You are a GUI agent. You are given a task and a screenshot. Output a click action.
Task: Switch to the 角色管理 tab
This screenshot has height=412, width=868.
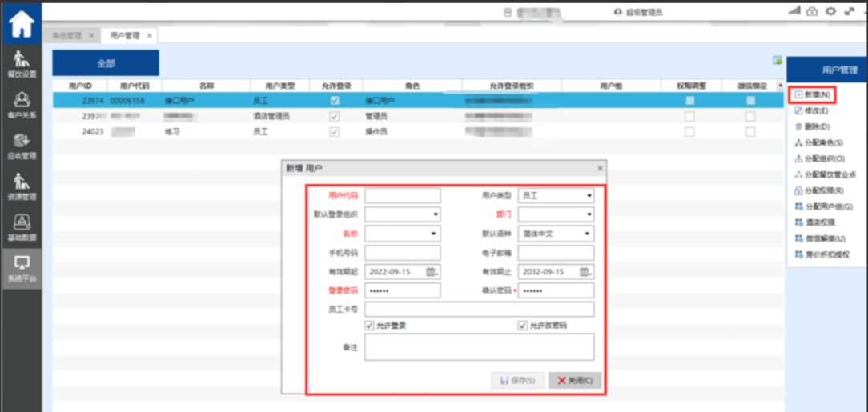67,35
